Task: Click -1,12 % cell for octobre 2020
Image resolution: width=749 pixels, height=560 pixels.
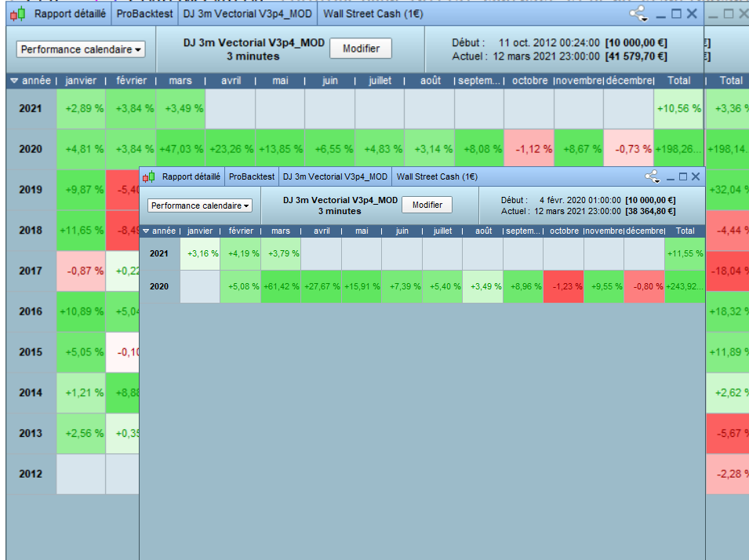Action: (529, 149)
